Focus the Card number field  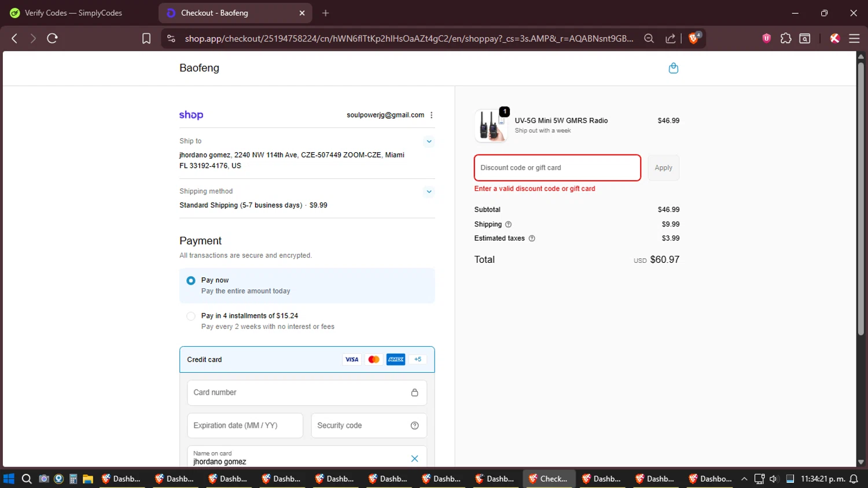[307, 392]
